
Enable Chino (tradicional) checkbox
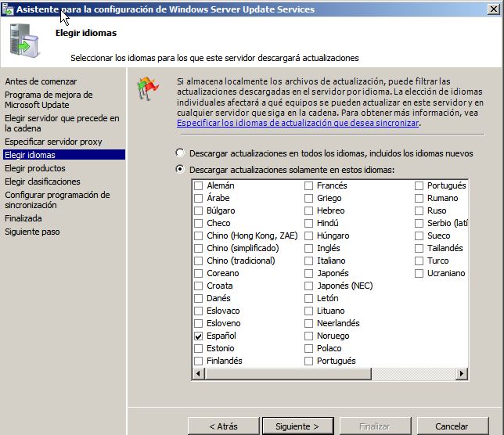pyautogui.click(x=198, y=261)
